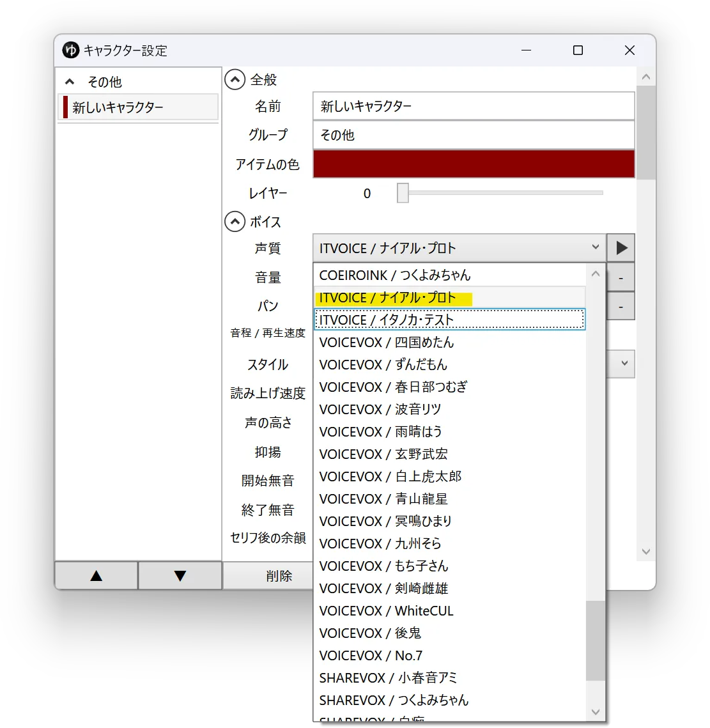Choose VOICEVOX / 剣崎雌雄
Image resolution: width=710 pixels, height=728 pixels.
coord(449,588)
